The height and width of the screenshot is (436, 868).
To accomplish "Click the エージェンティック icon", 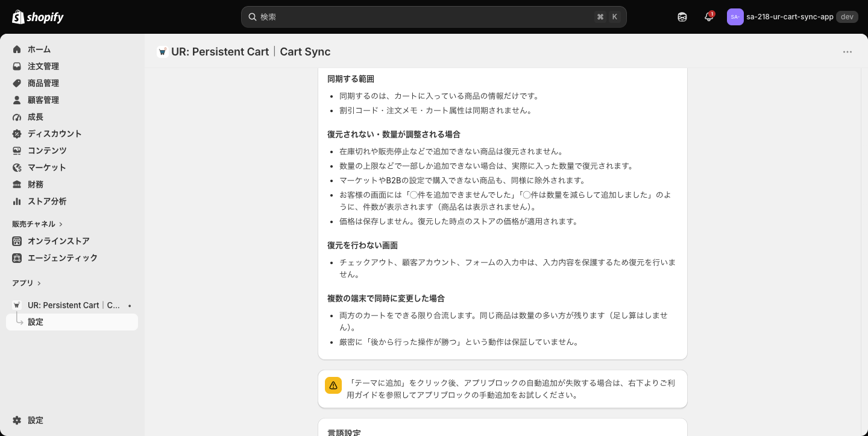I will click(x=17, y=258).
